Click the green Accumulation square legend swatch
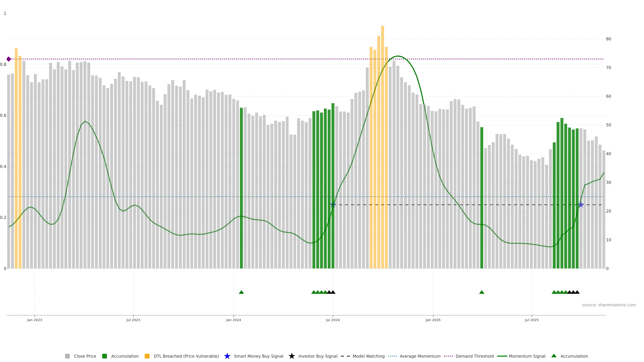The height and width of the screenshot is (362, 644). click(104, 356)
